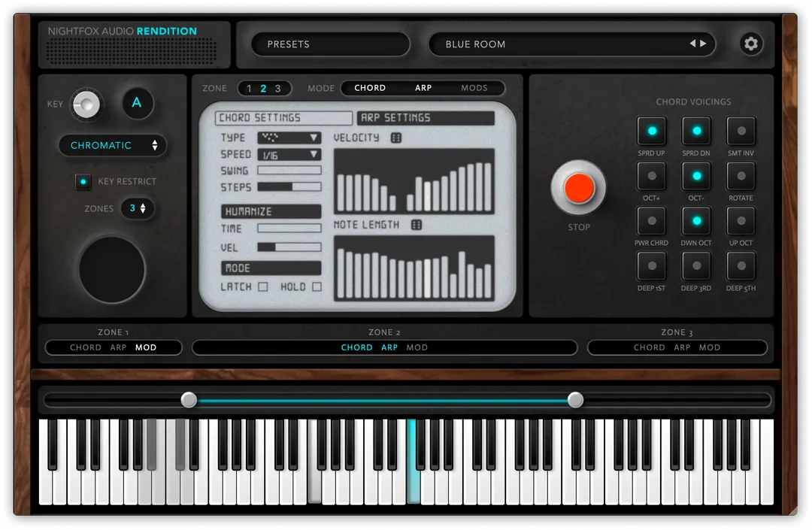Viewport: 812px width, 530px height.
Task: Toggle the SPRD UP chord voicing
Action: coord(651,132)
